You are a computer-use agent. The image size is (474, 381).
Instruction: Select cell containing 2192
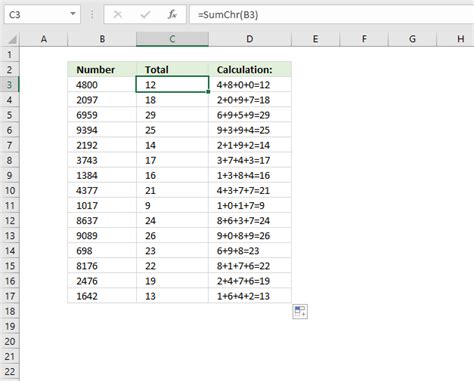102,145
